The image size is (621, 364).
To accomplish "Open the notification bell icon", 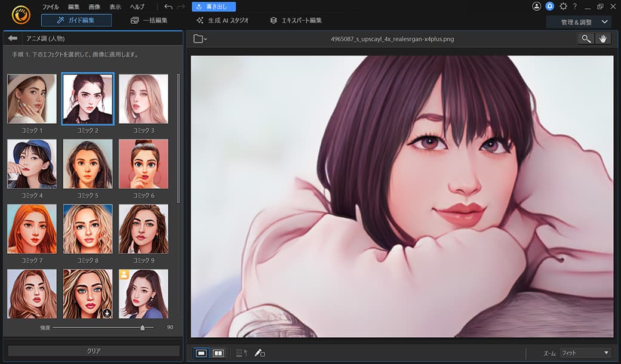I will click(x=549, y=7).
